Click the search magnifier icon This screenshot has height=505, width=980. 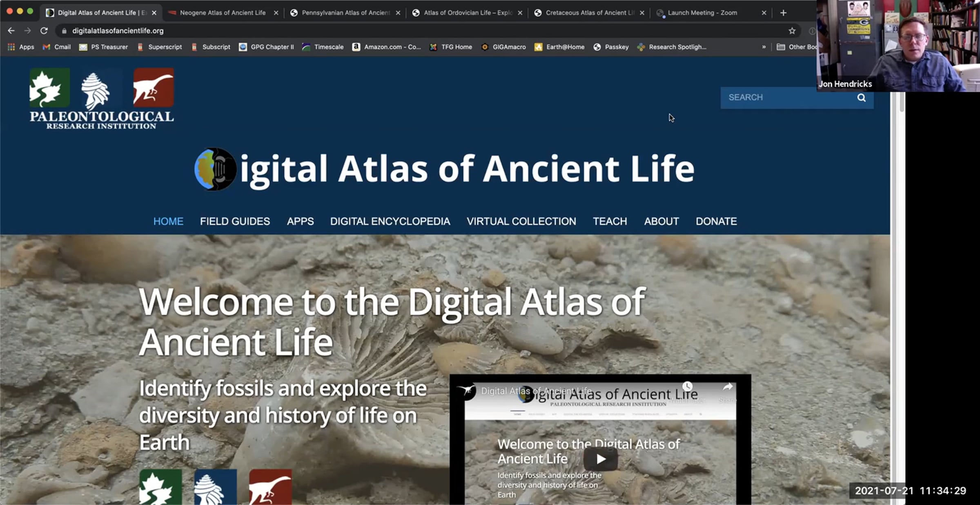[x=861, y=98]
